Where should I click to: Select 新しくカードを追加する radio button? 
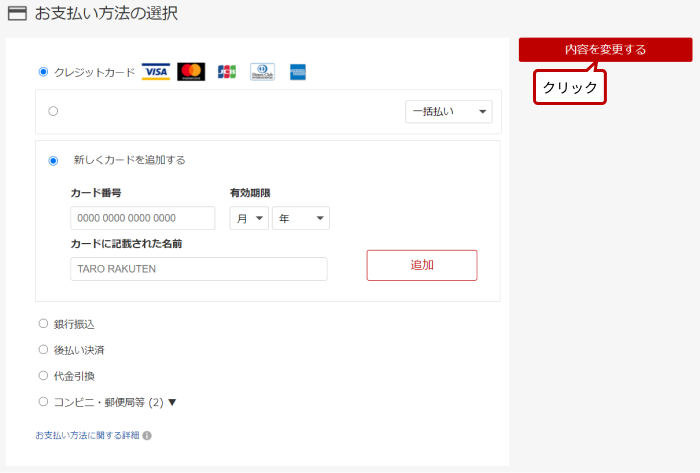(x=53, y=161)
